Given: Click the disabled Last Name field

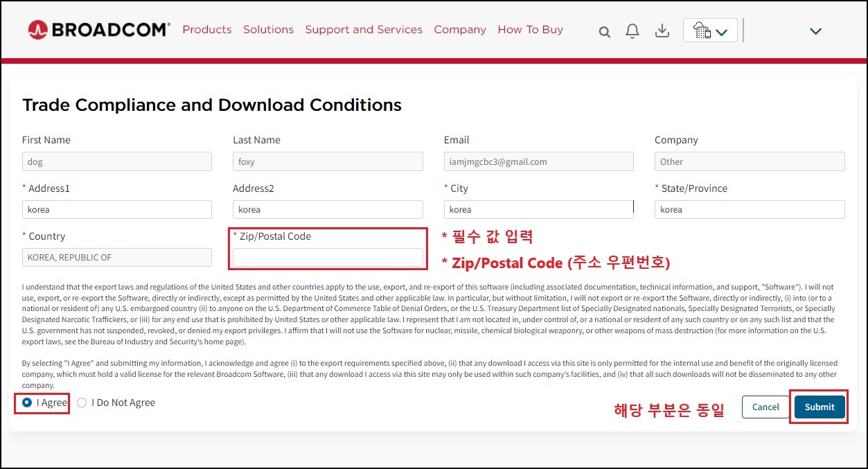Looking at the screenshot, I should [328, 161].
